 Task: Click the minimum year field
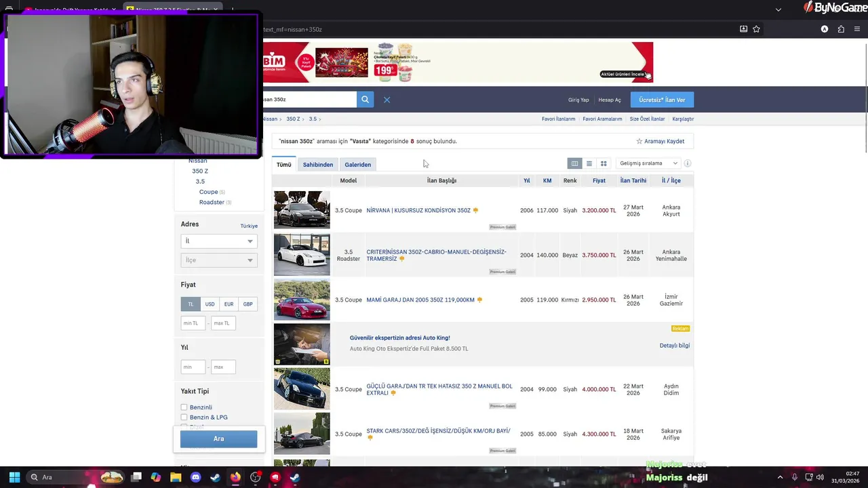coord(193,367)
